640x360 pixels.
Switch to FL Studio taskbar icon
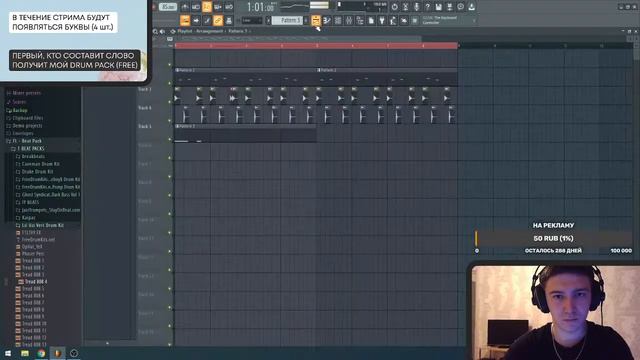[58, 353]
